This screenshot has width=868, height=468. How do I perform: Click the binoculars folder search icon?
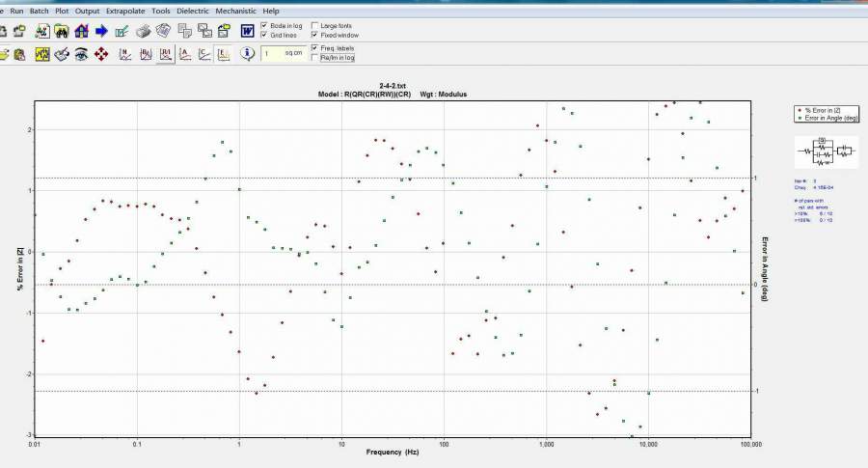click(62, 32)
